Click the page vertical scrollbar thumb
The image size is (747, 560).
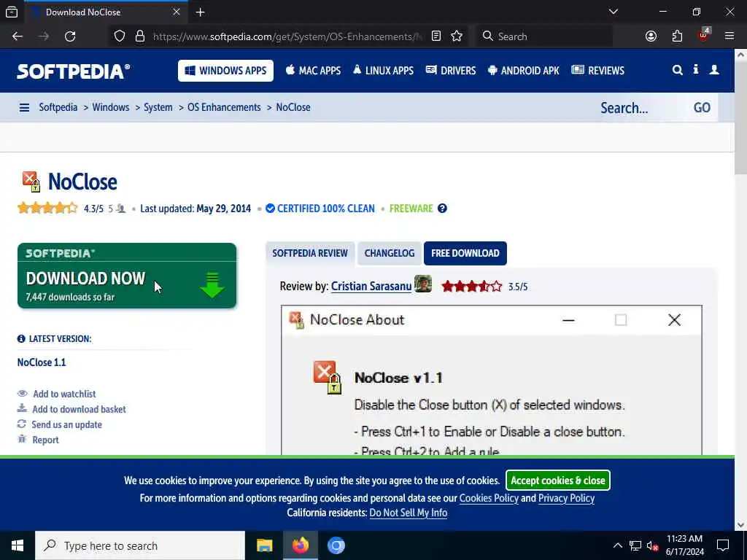tap(741, 117)
